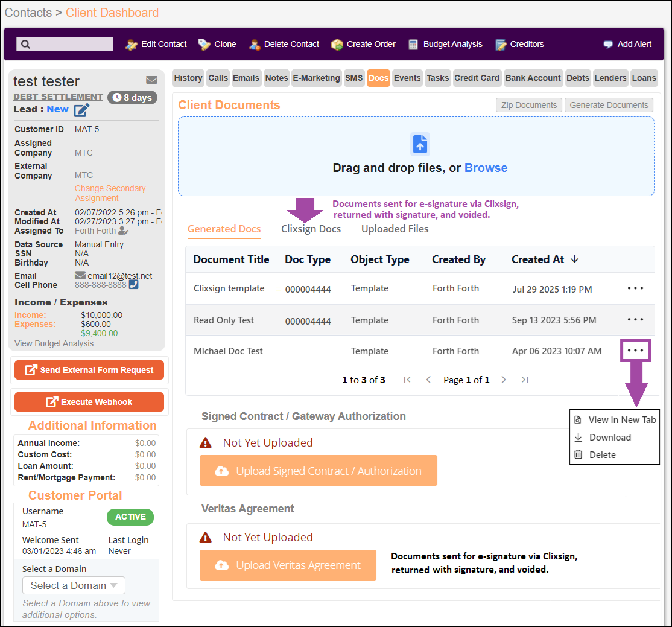Click the Clone tag icon
The image size is (672, 627).
coord(204,44)
